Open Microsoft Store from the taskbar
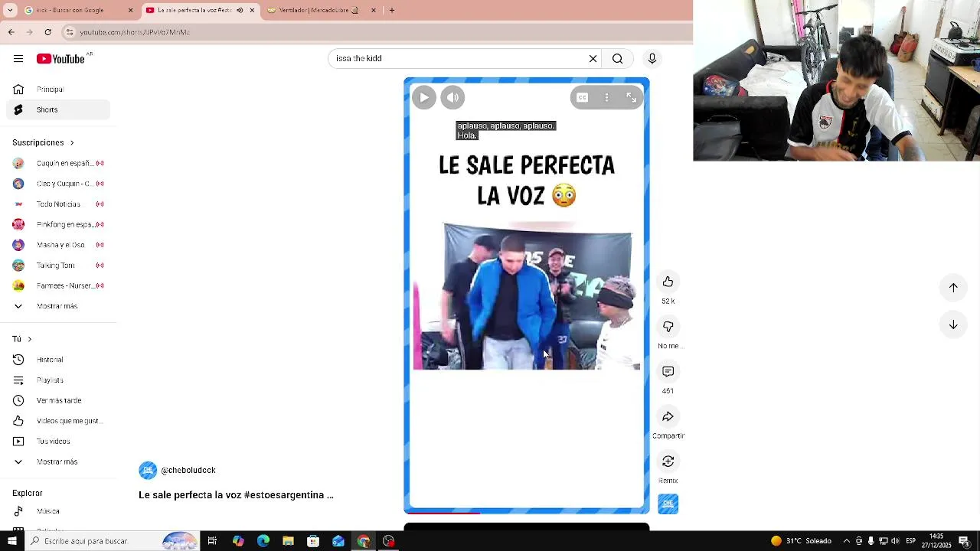 pyautogui.click(x=313, y=541)
